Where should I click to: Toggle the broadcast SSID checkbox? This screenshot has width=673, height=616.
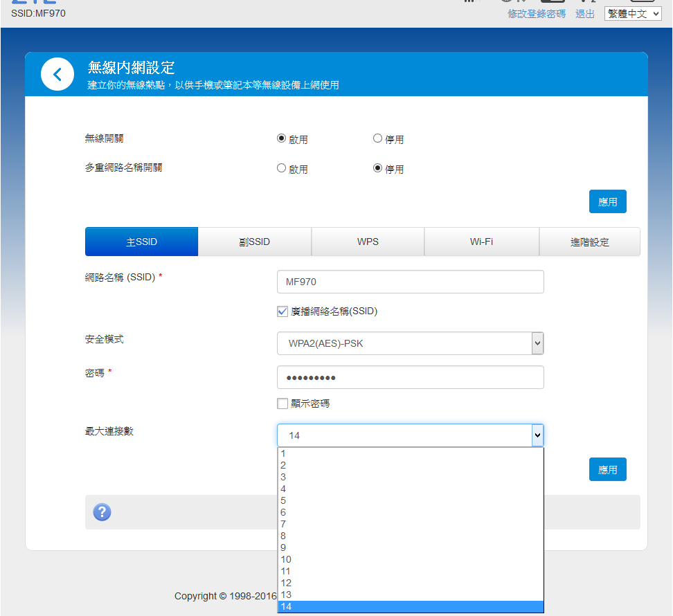click(282, 311)
